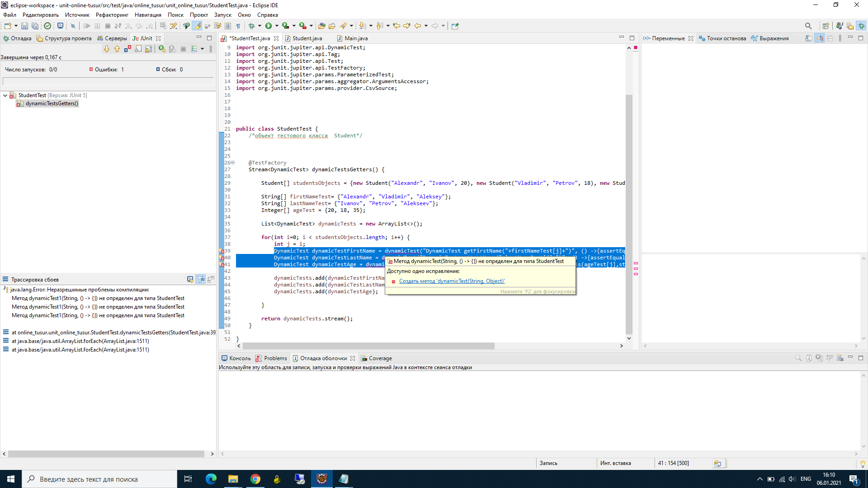The width and height of the screenshot is (868, 488).
Task: Open dropdown arrow next to Coverage button
Action: [294, 26]
